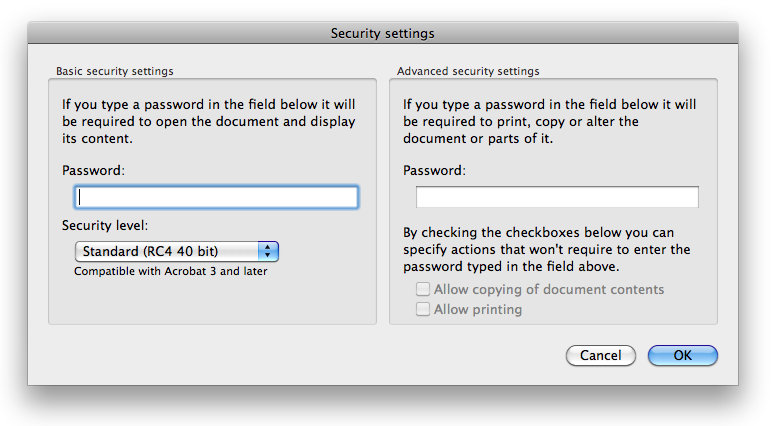The image size is (772, 426).
Task: Click the Allow printing label text
Action: point(478,309)
